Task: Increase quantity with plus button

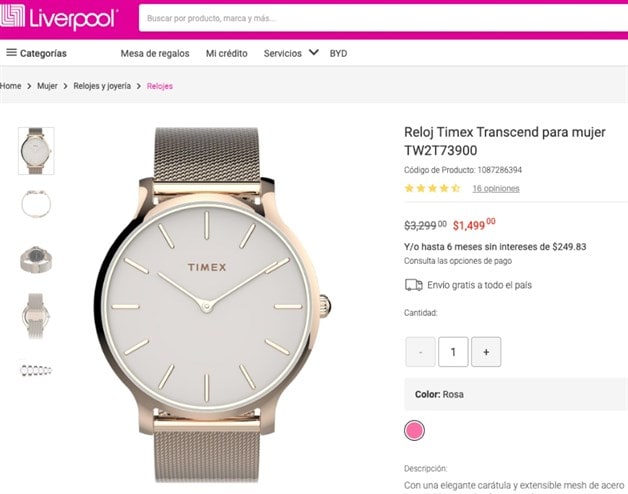Action: (486, 352)
